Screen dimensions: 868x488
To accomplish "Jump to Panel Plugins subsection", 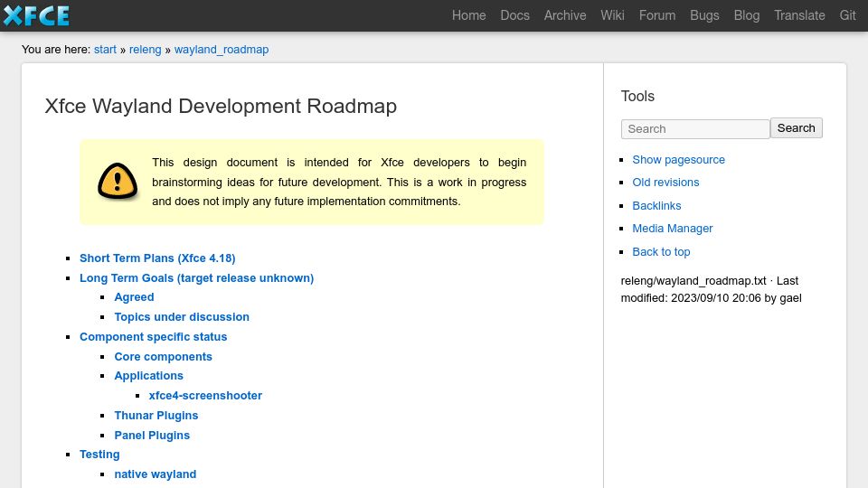I will click(152, 436).
